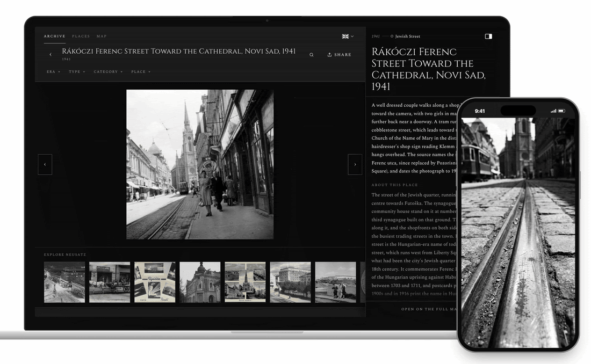Open the Category filter dropdown
The image size is (591, 364).
point(108,71)
